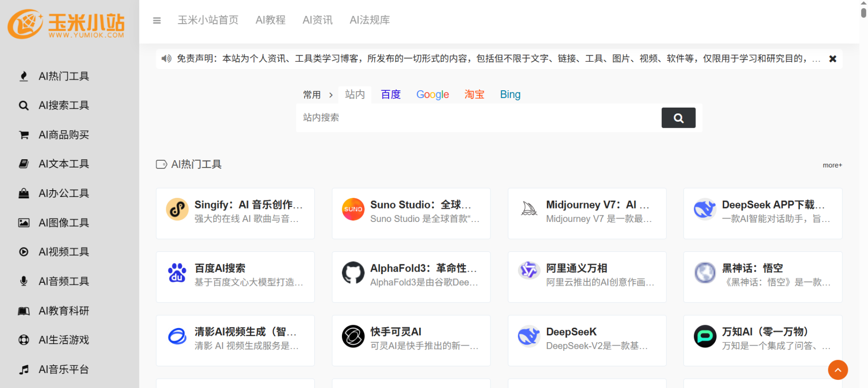Select the Bing search tab
868x388 pixels.
[x=510, y=95]
